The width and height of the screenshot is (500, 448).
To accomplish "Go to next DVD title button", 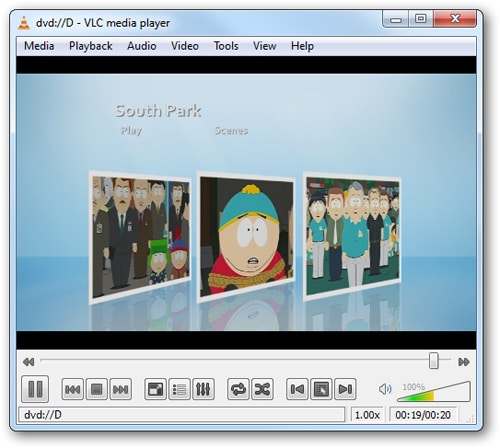I will pos(345,389).
